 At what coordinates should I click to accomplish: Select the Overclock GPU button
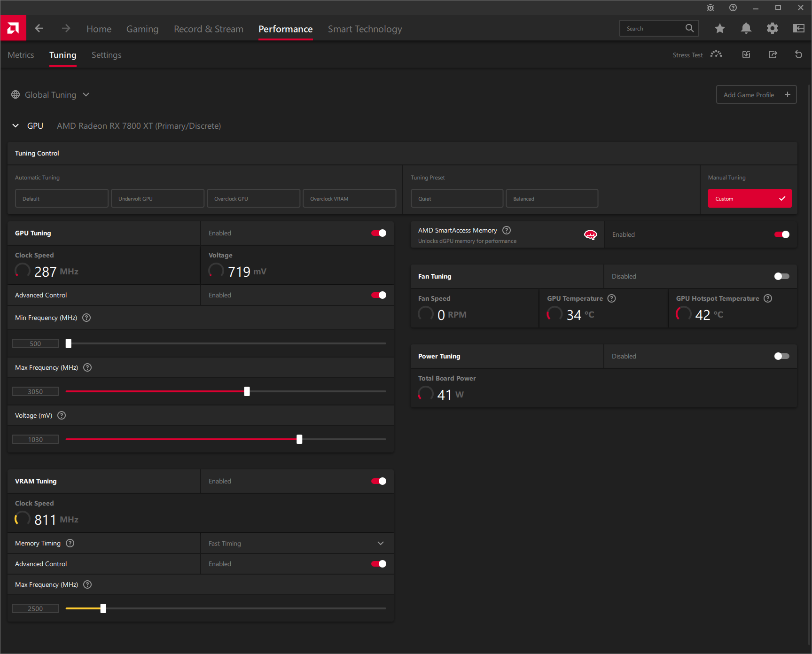253,198
